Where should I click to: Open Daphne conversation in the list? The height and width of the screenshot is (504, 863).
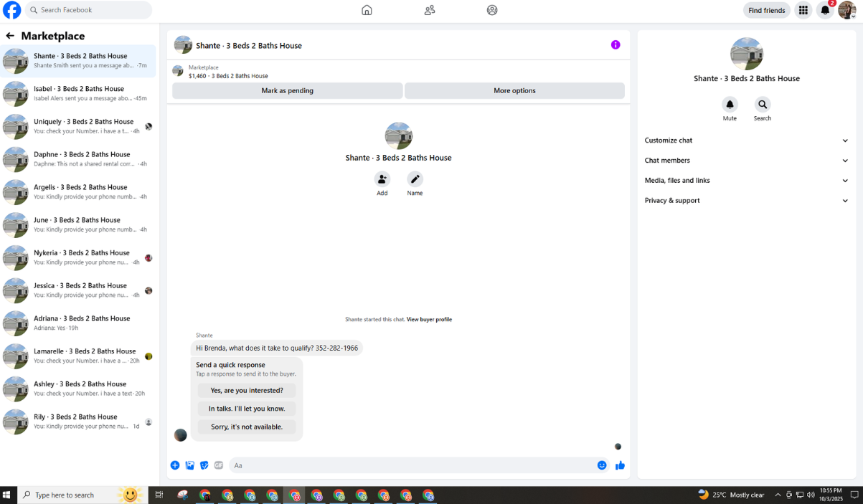tap(78, 159)
